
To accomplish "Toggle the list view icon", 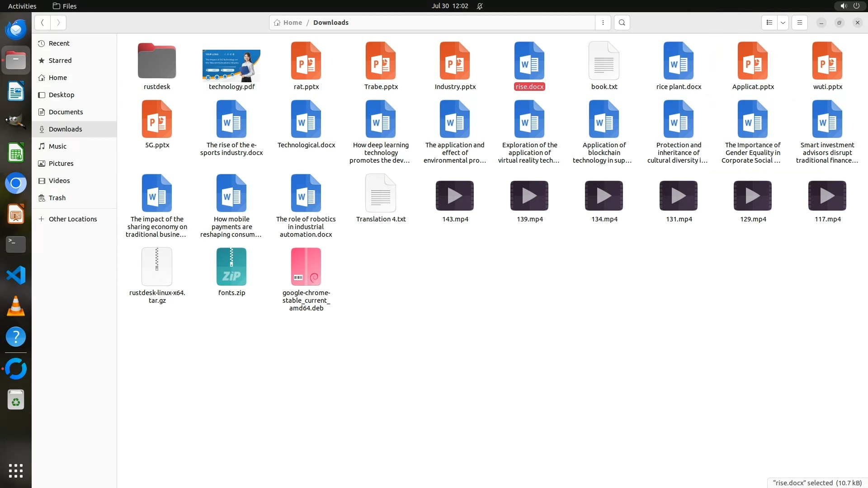I will pyautogui.click(x=769, y=23).
